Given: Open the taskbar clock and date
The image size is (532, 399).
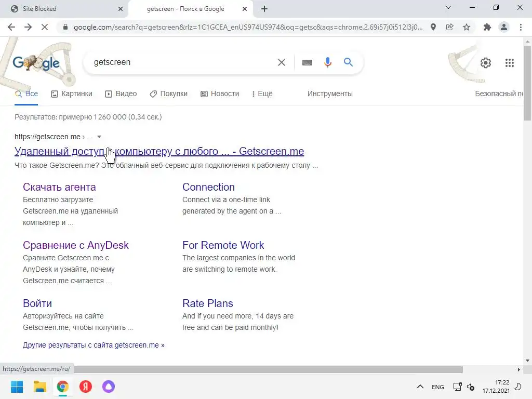Looking at the screenshot, I should [x=496, y=387].
